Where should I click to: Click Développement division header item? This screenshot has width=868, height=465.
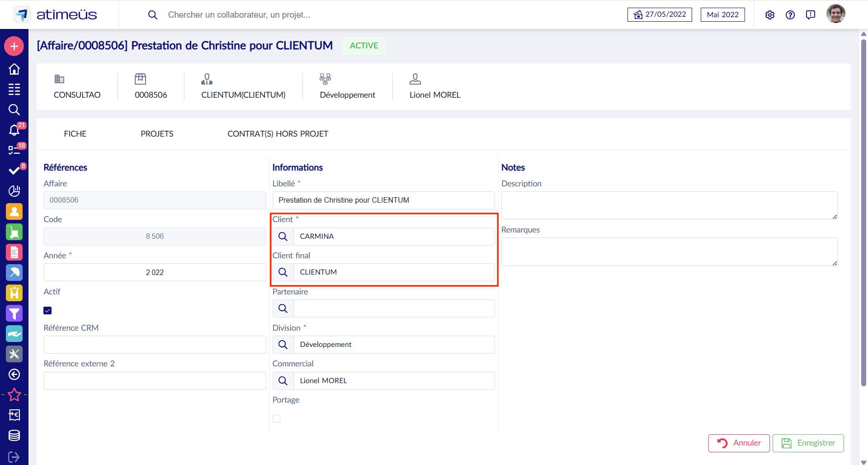[347, 86]
